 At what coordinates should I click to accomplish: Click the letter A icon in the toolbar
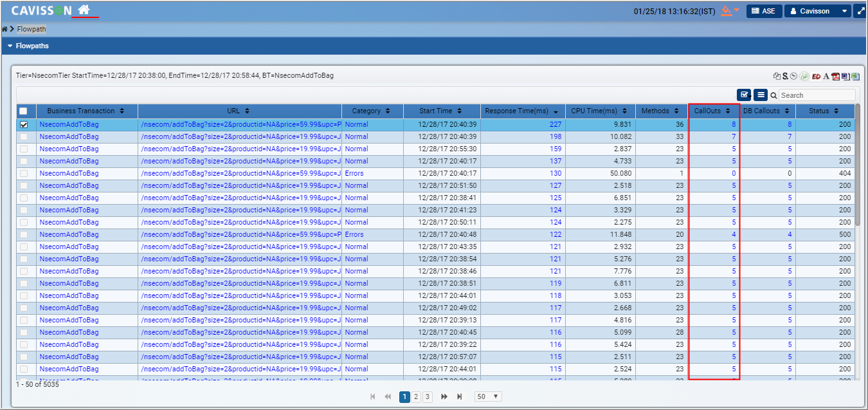coord(826,77)
